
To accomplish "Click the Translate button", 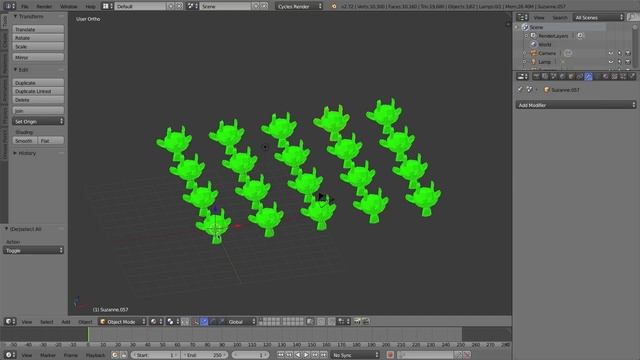I will [38, 29].
